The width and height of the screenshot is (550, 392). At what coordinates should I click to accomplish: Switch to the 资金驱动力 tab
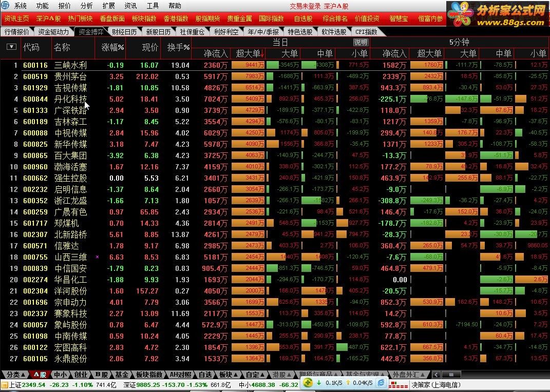coord(53,32)
